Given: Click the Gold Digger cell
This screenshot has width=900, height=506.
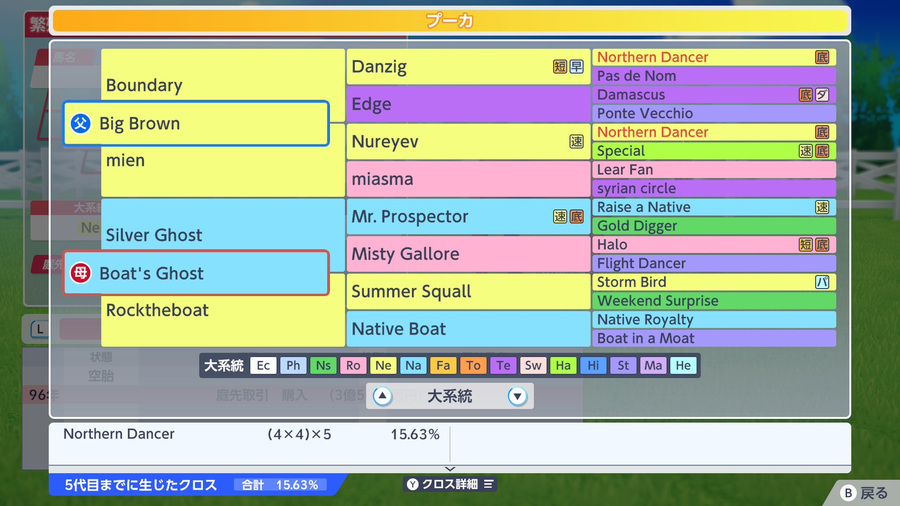Looking at the screenshot, I should 714,226.
